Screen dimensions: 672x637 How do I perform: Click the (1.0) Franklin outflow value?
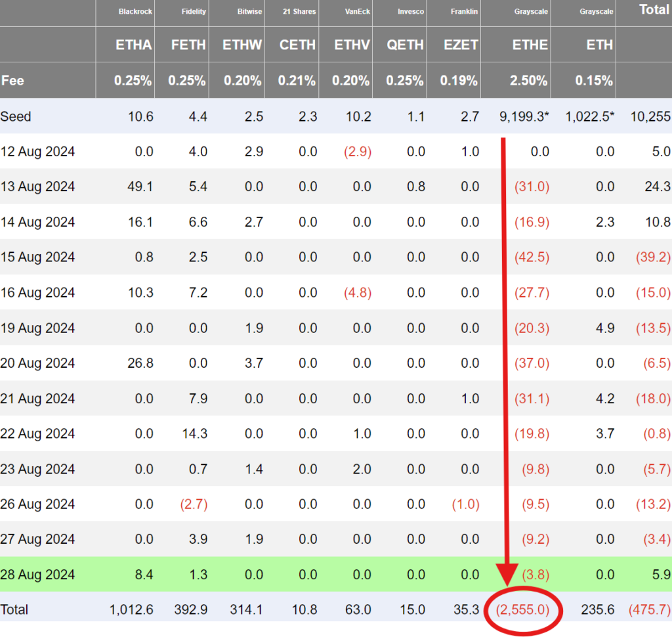pos(465,504)
